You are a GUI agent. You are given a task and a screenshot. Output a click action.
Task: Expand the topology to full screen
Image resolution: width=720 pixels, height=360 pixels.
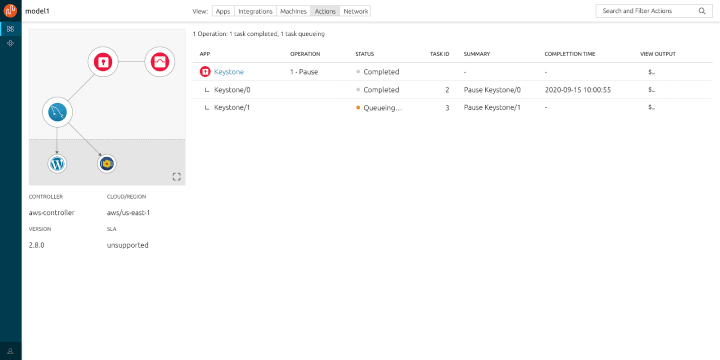click(x=176, y=177)
